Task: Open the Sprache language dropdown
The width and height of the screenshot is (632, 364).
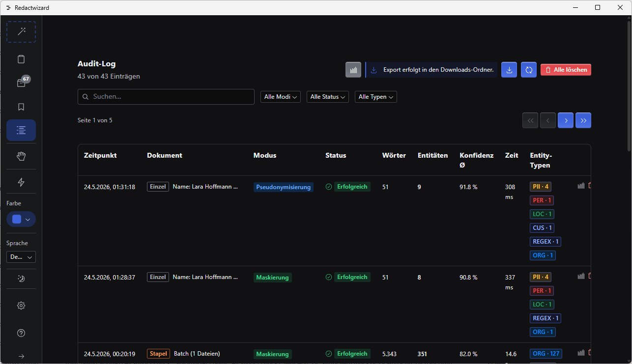Action: (21, 257)
